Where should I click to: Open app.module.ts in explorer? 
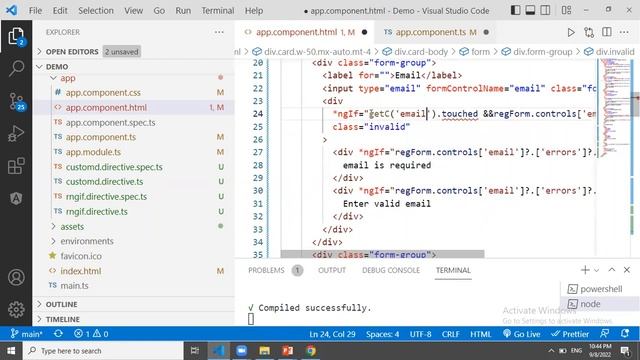coord(93,152)
